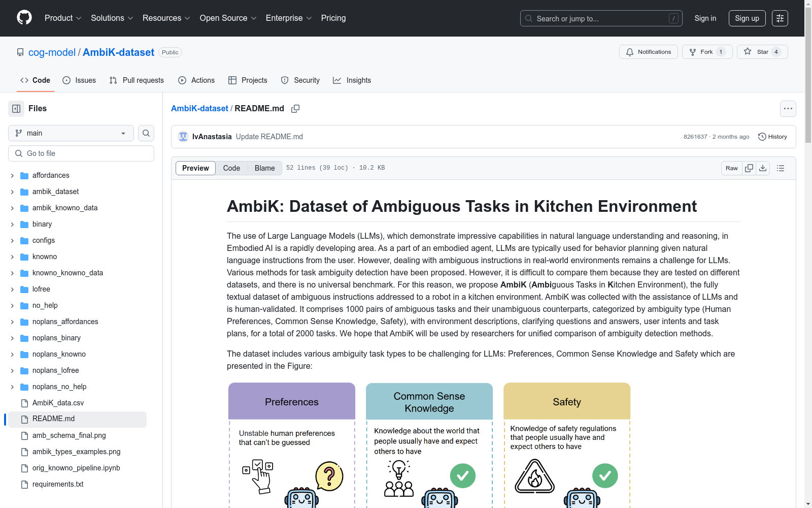
Task: Switch to Preview view
Action: click(195, 168)
